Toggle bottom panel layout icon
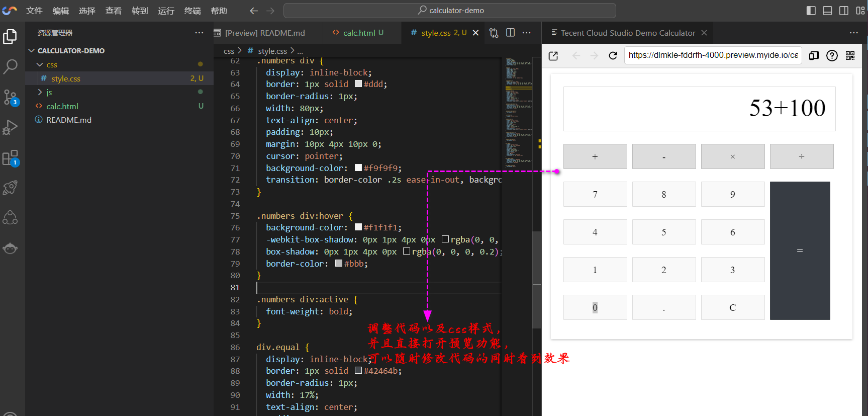The height and width of the screenshot is (416, 868). coord(827,11)
